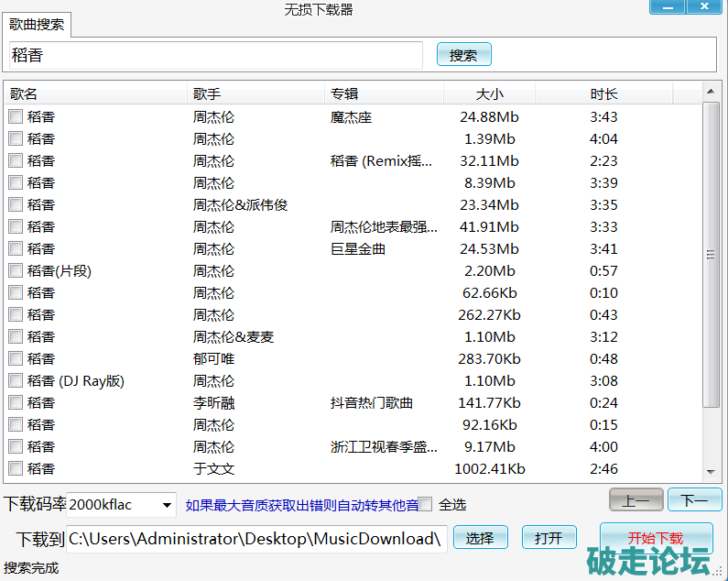The image size is (728, 581).
Task: Go to next page with 下一 button
Action: click(694, 500)
